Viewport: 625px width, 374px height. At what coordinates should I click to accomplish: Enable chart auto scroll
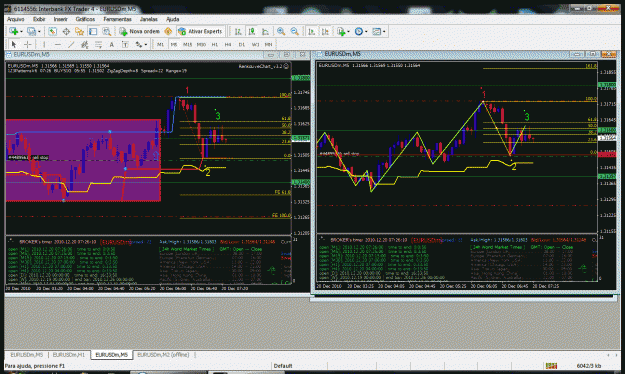[x=312, y=31]
